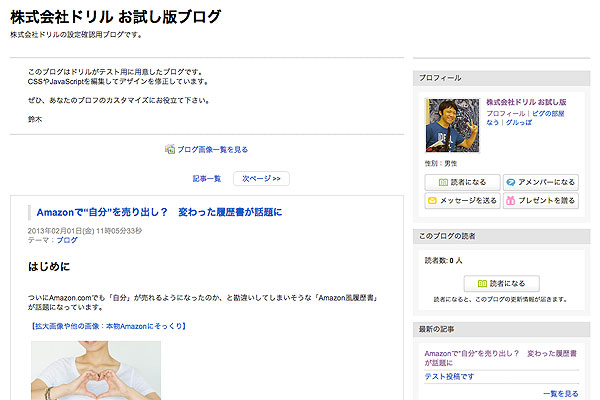Click the subtitle 株式会社ドリルの設定確認用ブログです。
Image resolution: width=600 pixels, height=400 pixels.
click(76, 35)
